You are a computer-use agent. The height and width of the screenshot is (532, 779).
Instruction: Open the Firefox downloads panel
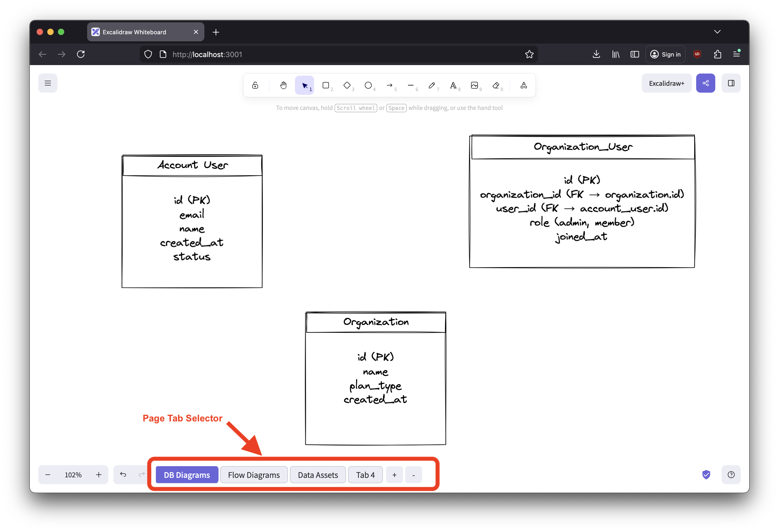coord(596,54)
